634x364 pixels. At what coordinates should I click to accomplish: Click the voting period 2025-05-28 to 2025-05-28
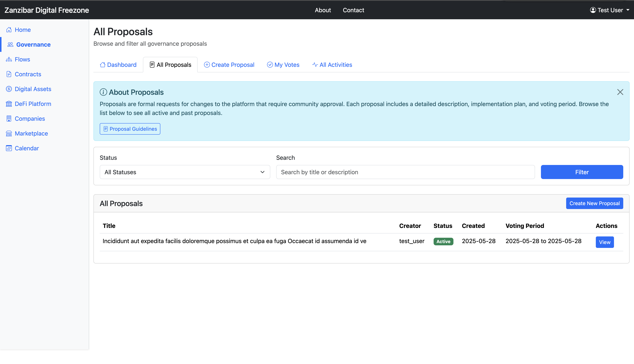pos(543,241)
